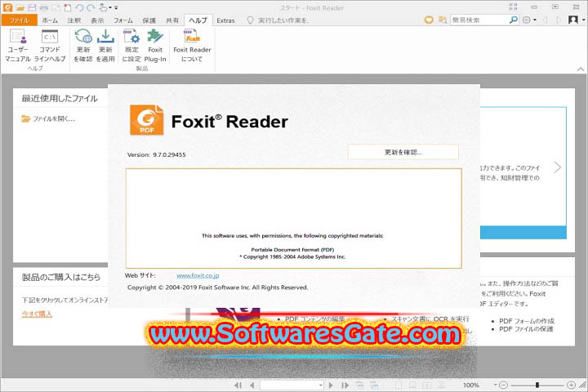Click zoom in plus button
Image resolution: width=588 pixels, height=392 pixels.
(571, 385)
